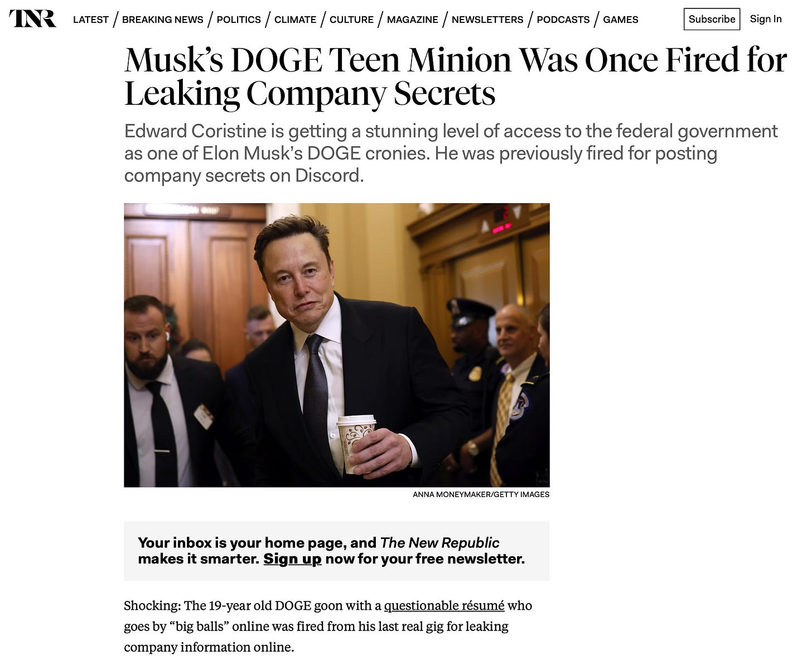Viewport: 812px width, 660px height.
Task: Open the article headline about DOGE teen
Action: click(456, 76)
